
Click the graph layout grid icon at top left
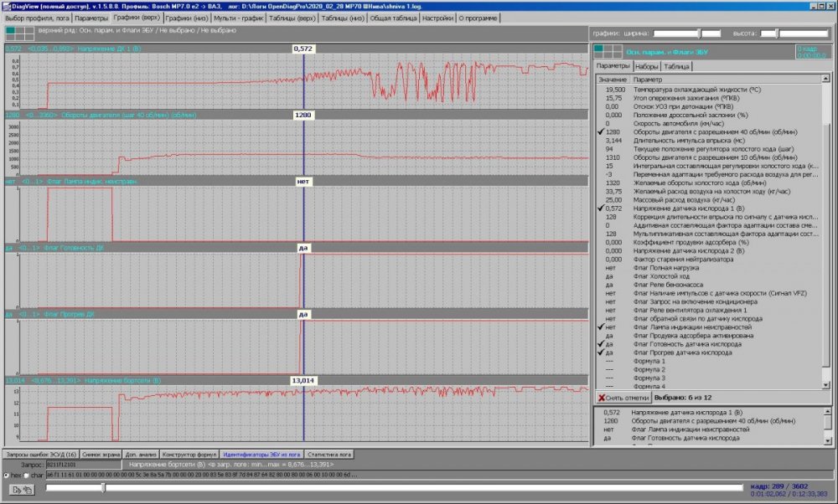click(x=15, y=31)
